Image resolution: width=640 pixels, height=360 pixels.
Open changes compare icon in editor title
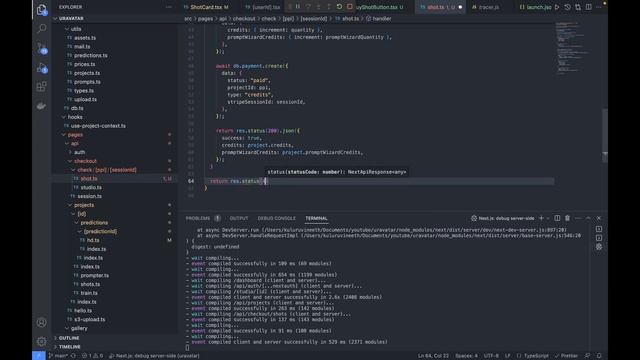coord(578,7)
